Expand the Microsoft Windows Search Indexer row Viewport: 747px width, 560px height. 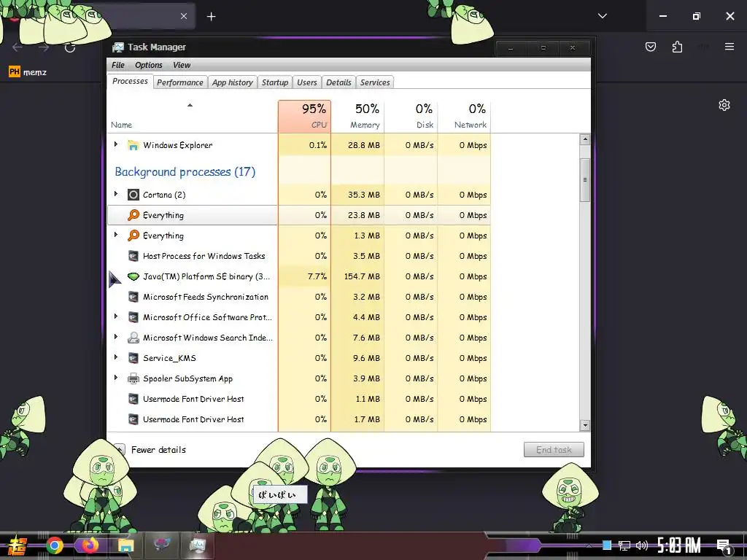point(116,337)
